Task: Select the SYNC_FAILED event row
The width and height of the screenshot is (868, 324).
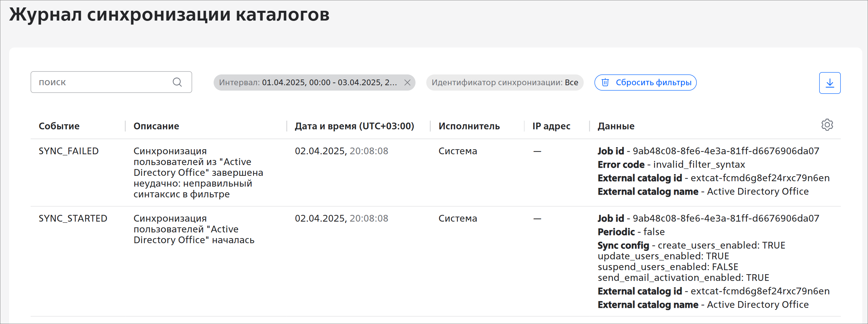Action: (435, 172)
